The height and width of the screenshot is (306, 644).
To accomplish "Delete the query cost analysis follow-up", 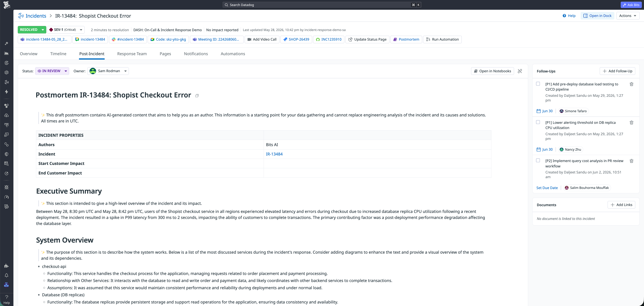I will [631, 161].
